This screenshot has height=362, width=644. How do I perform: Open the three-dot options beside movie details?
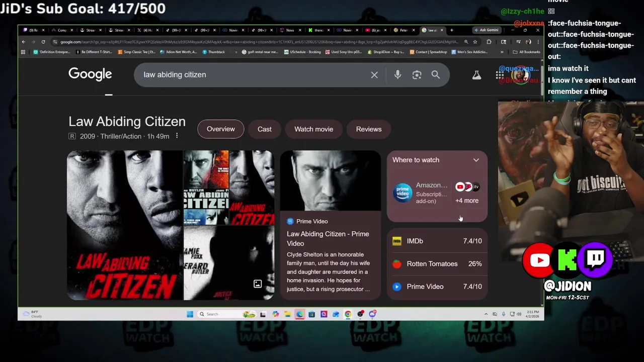177,136
